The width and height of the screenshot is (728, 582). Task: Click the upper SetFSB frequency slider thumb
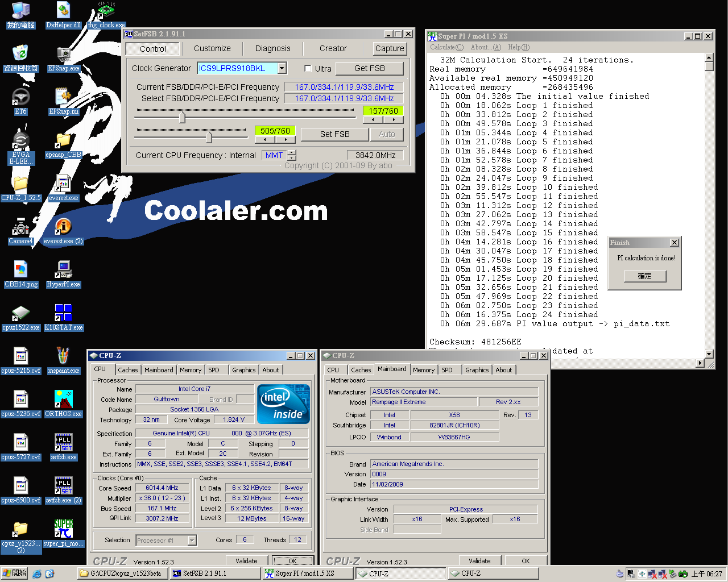coord(182,118)
